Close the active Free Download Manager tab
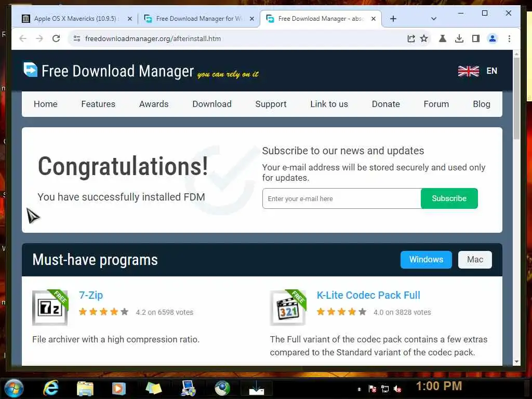Viewport: 532px width, 399px height. [373, 19]
